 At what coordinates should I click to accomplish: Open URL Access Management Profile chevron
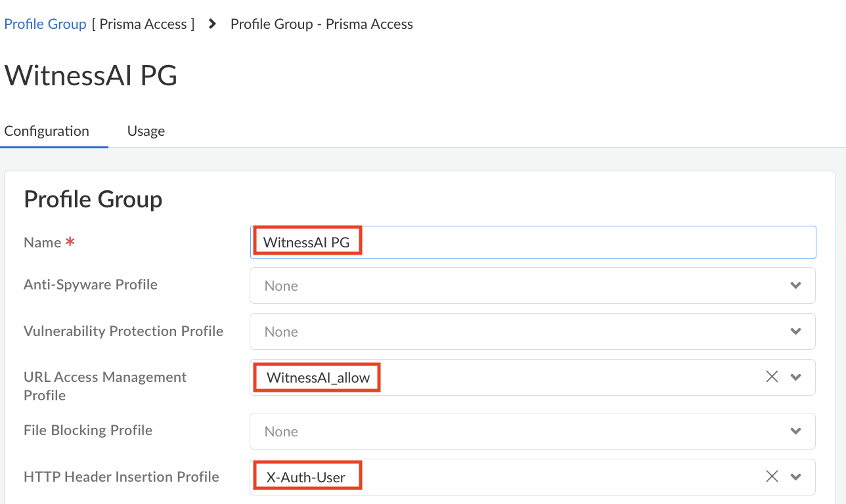795,377
